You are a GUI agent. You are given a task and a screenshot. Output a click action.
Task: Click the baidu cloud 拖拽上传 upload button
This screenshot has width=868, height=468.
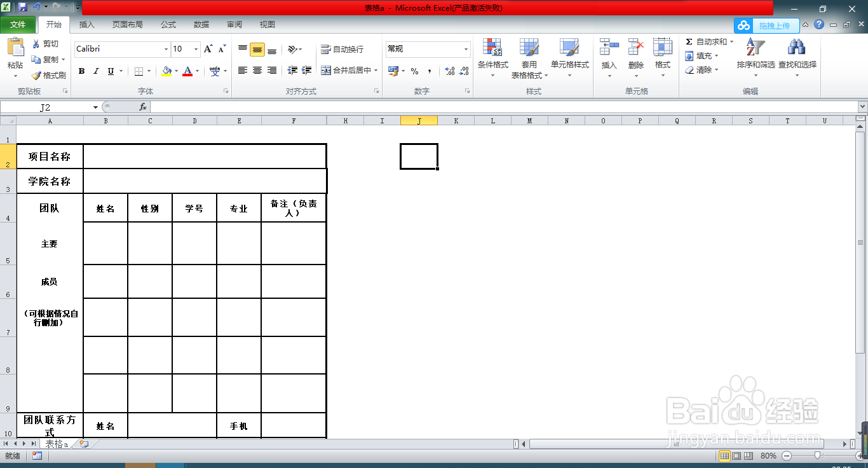pos(766,25)
